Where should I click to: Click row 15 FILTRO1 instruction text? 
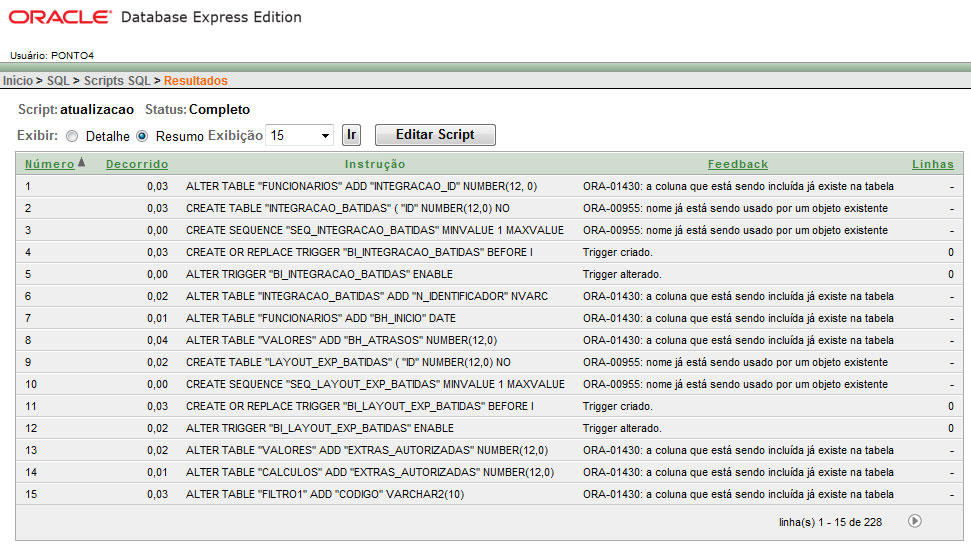point(325,494)
